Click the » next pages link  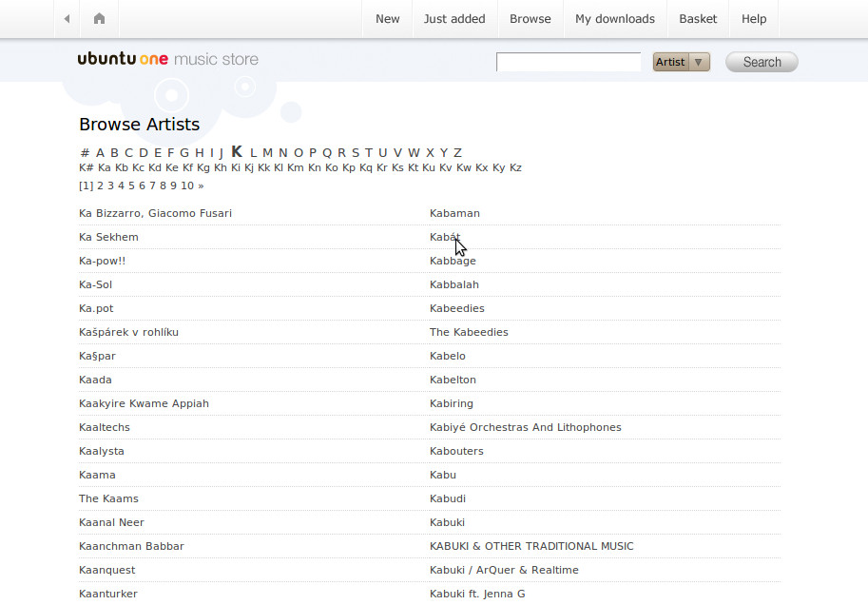(x=201, y=186)
